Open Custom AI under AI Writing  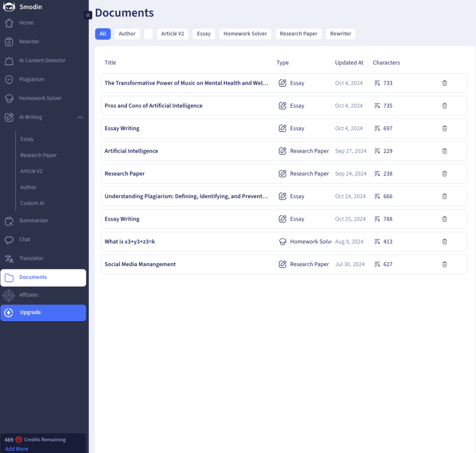tap(32, 203)
